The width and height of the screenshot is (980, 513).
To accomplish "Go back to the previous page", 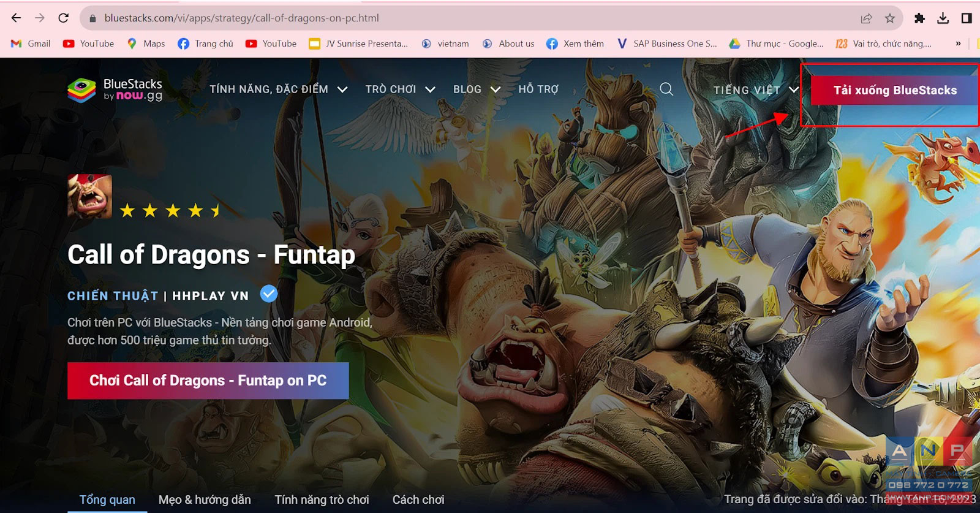I will [x=17, y=18].
